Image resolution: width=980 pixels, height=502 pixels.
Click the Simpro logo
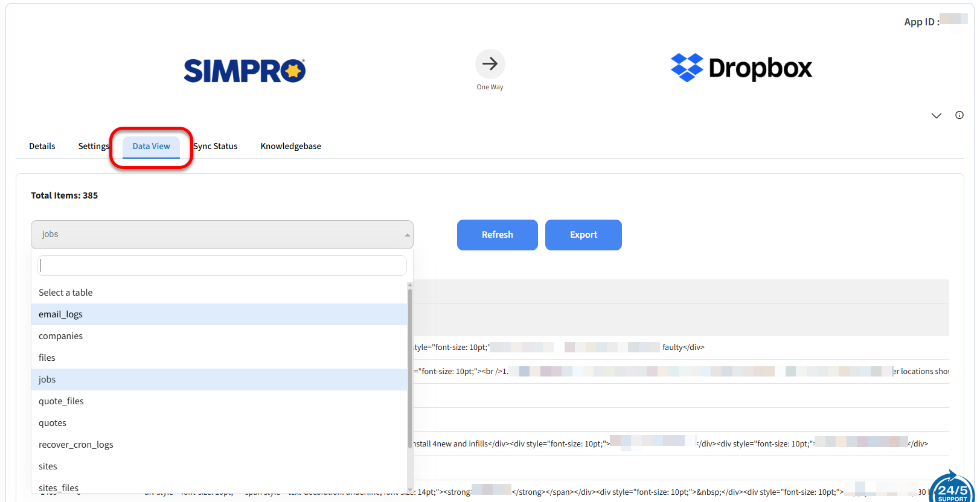(245, 71)
